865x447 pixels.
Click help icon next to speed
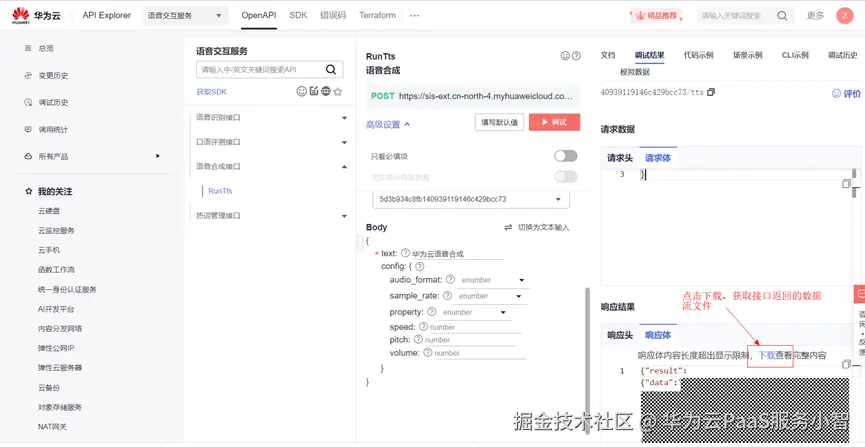coord(423,327)
